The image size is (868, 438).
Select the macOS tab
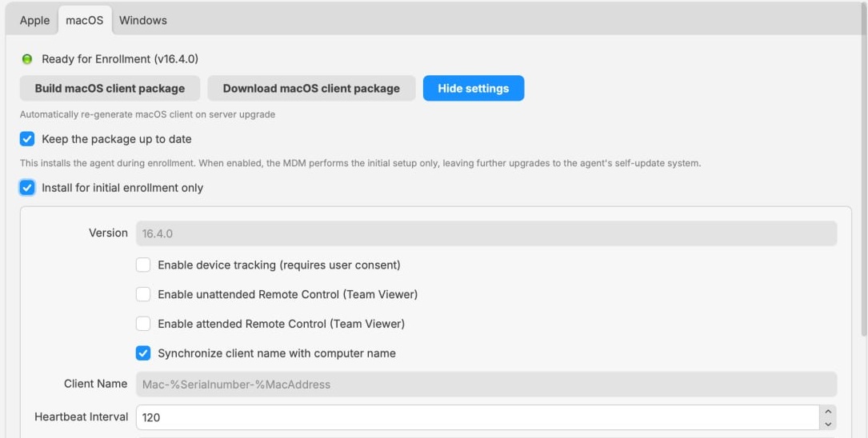click(x=85, y=21)
